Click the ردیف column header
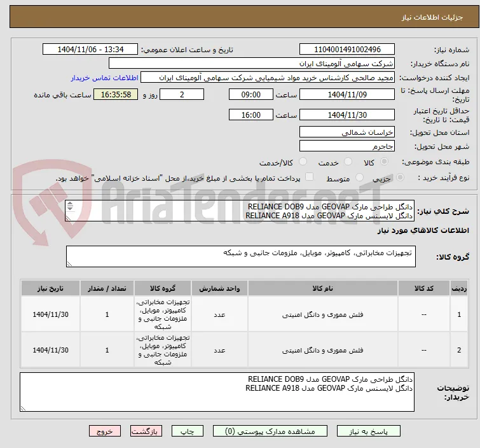This screenshot has height=448, width=480. click(x=459, y=288)
